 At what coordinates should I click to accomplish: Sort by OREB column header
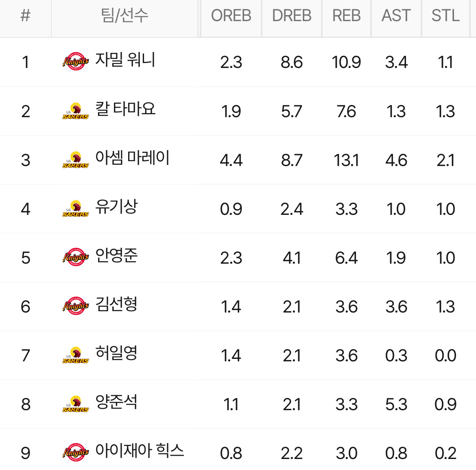coord(231,15)
